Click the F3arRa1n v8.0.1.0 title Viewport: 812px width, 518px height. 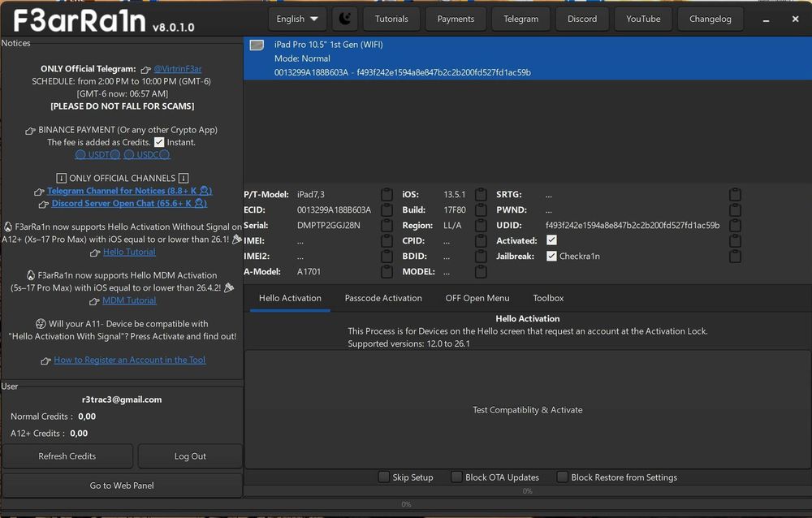pyautogui.click(x=104, y=21)
